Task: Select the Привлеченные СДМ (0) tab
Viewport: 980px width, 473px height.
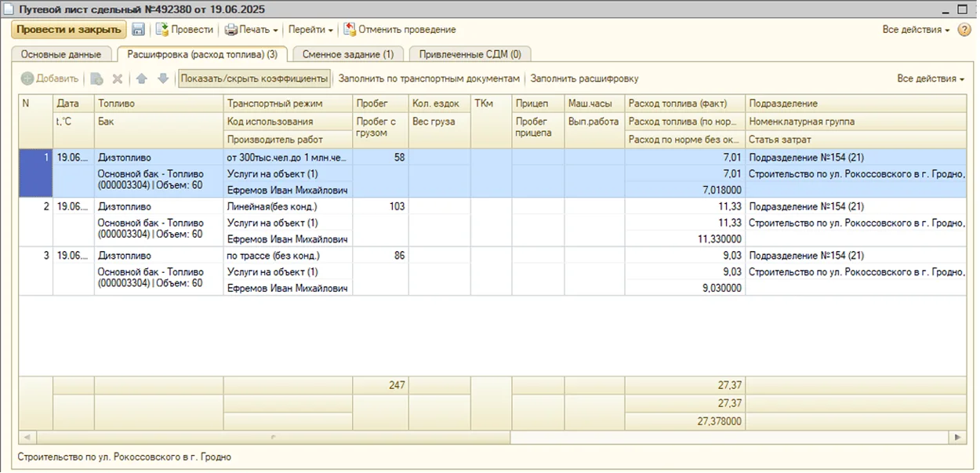Action: click(x=470, y=54)
